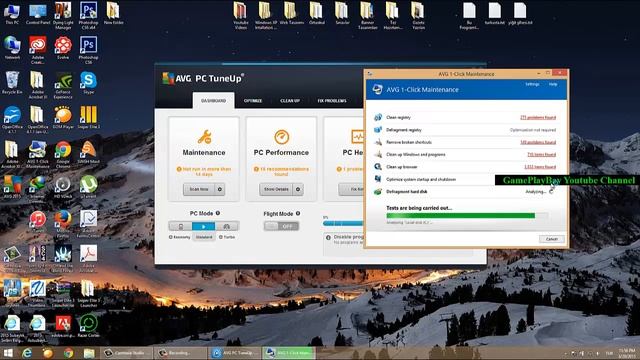
Task: Open the Razer Cortex desktop shortcut
Action: tap(89, 326)
